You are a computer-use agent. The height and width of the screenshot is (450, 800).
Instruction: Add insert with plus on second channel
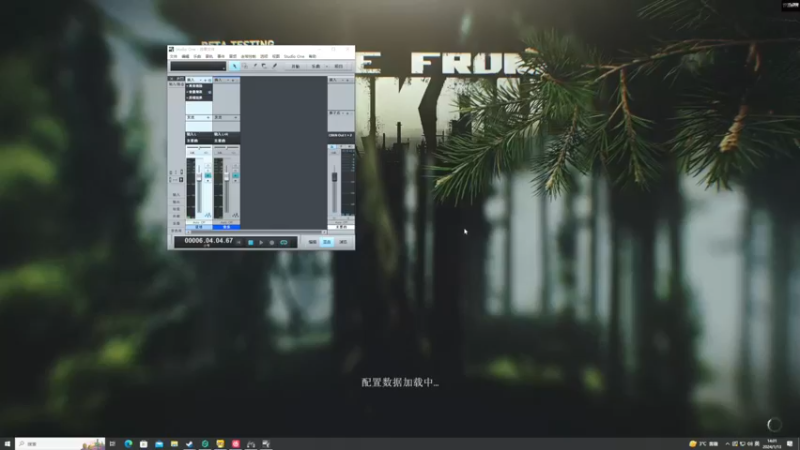[233, 80]
